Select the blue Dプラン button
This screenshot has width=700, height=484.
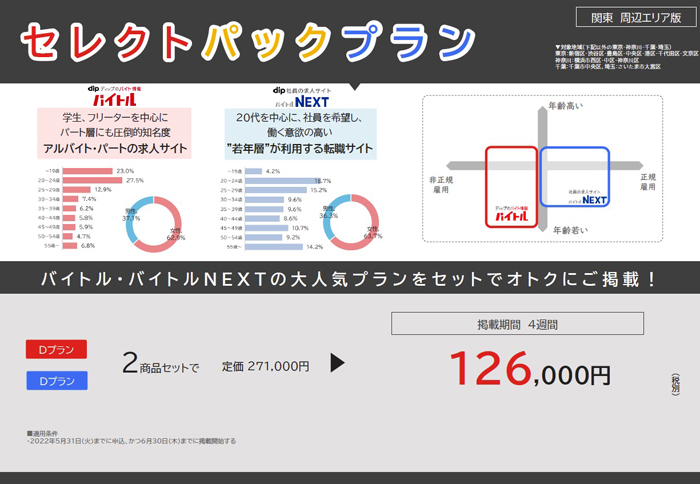point(57,381)
